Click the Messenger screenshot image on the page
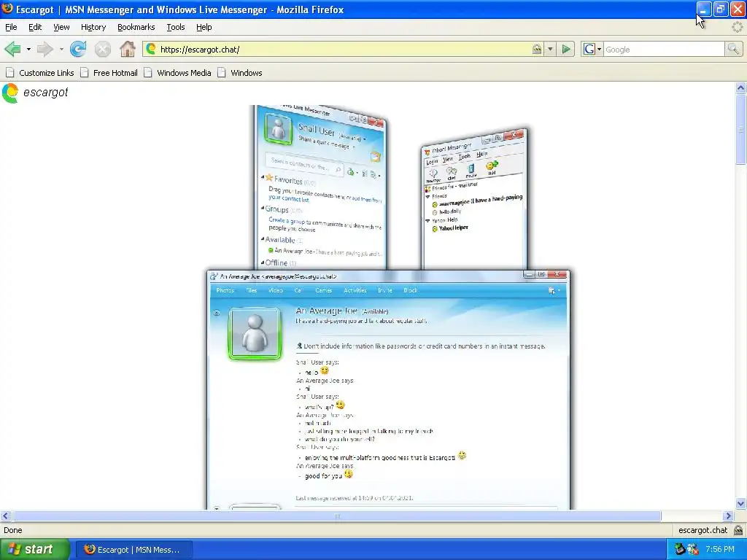Screen dimensions: 747x560 click(388, 307)
